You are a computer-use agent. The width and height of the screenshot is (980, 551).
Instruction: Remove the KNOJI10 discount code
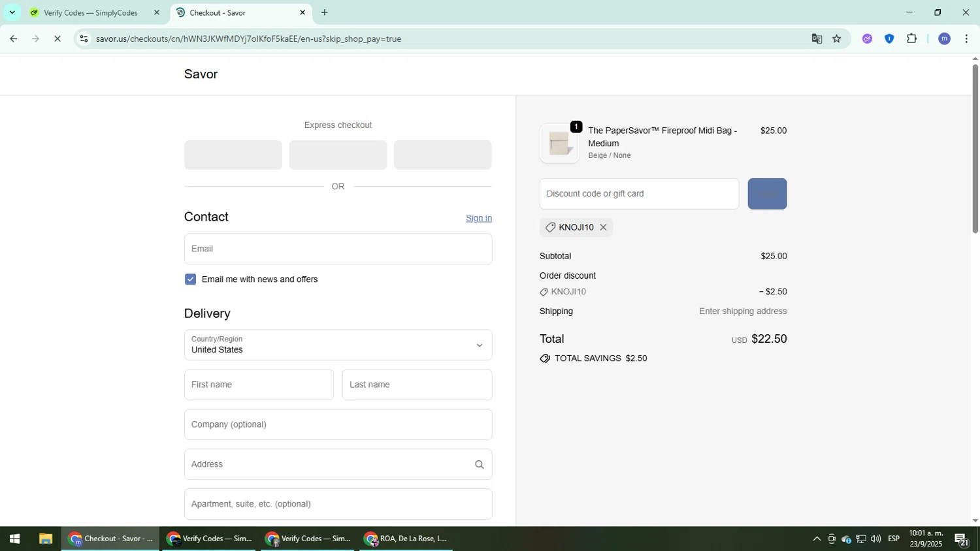(x=603, y=227)
